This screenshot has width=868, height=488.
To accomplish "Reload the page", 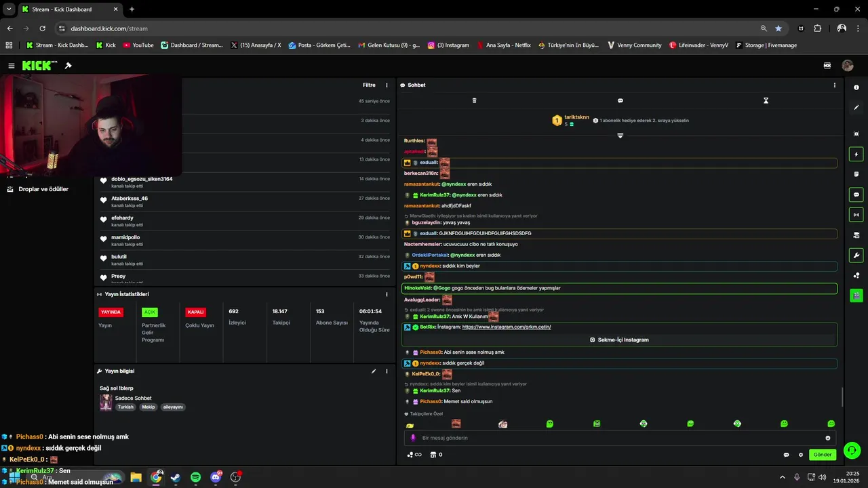I will (43, 28).
